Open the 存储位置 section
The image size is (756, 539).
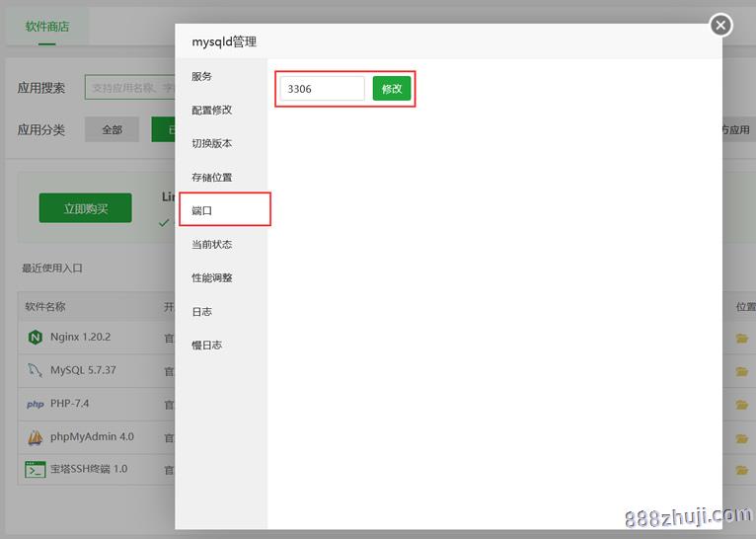point(211,177)
